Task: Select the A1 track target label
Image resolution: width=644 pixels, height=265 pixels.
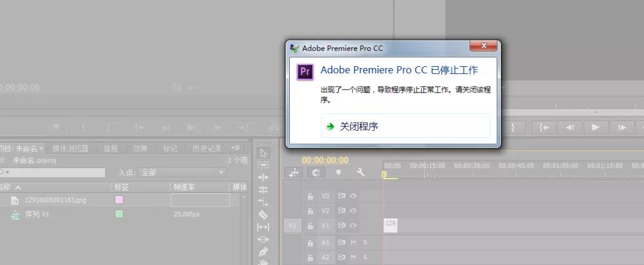Action: point(326,243)
